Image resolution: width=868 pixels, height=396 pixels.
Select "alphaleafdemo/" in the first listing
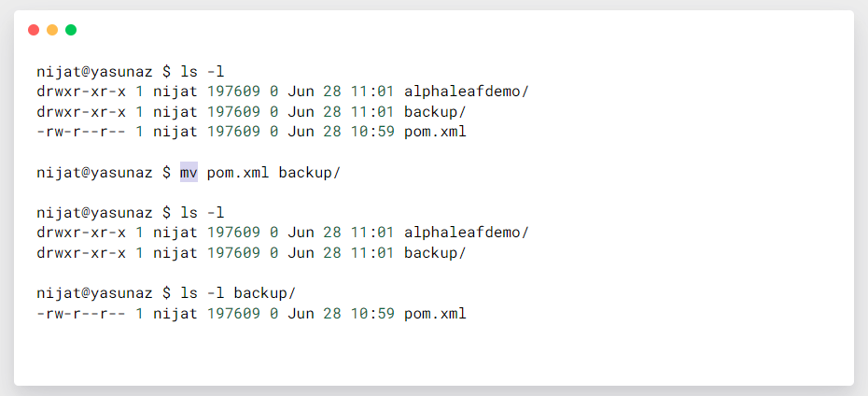[x=466, y=91]
